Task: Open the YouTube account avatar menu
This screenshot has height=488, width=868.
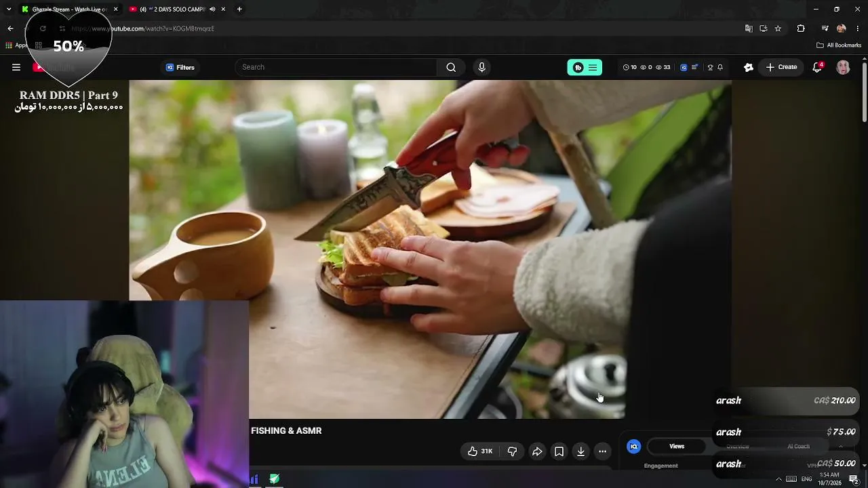Action: (x=843, y=67)
